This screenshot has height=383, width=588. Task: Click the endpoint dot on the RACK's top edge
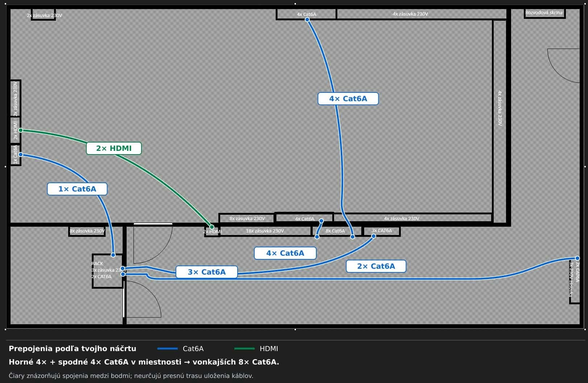click(x=113, y=255)
